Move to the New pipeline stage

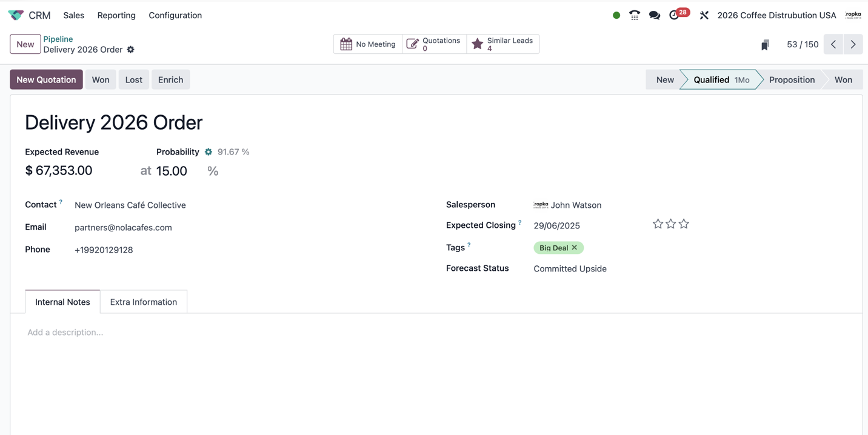[x=664, y=79]
